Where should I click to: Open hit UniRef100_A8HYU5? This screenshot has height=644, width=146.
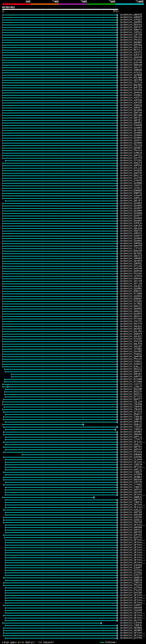131,15
